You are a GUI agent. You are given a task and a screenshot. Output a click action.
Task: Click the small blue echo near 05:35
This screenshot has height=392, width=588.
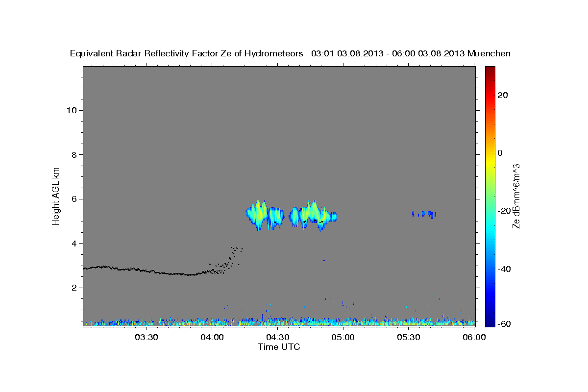click(424, 214)
